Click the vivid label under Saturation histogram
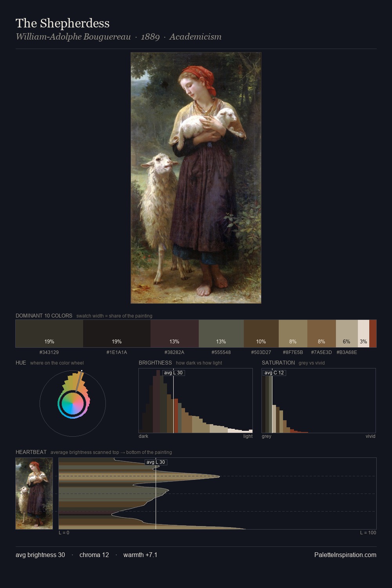Screen dimensions: 392x588 [370, 436]
